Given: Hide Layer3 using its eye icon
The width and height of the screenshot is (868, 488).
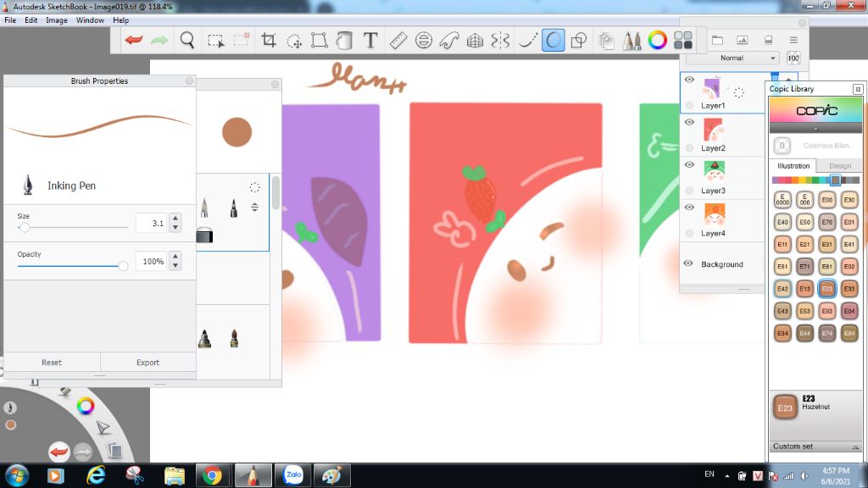Looking at the screenshot, I should click(x=689, y=165).
